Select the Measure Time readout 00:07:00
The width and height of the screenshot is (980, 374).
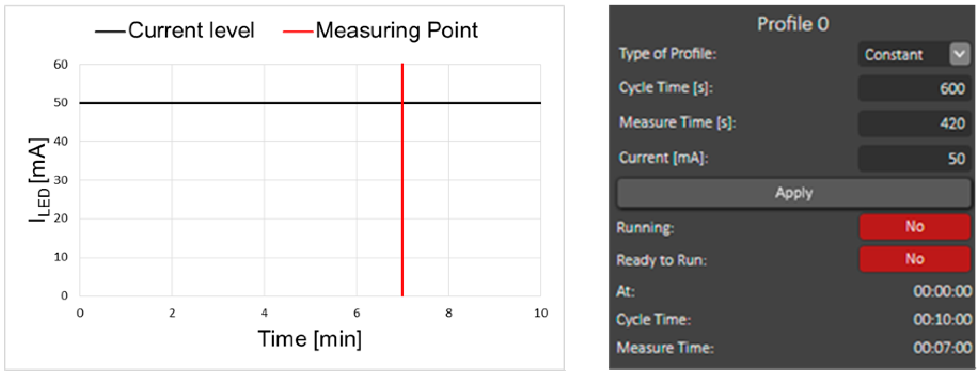(x=942, y=348)
